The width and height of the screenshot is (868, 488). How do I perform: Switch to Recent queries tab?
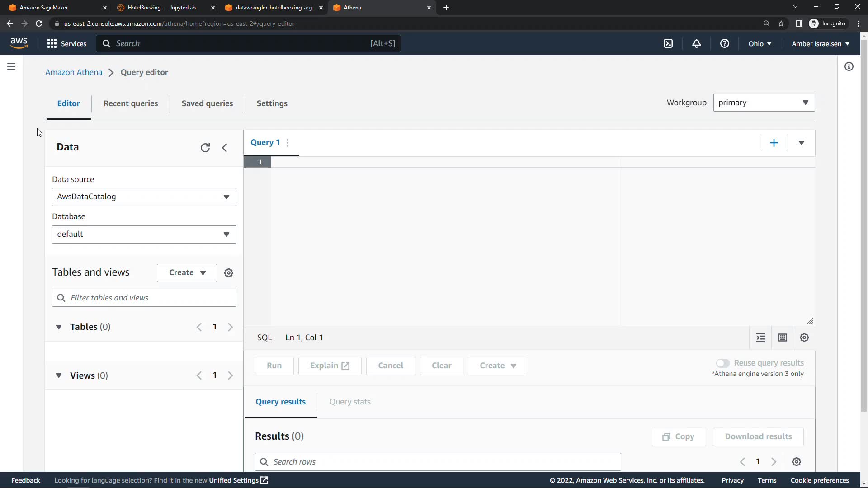pos(131,103)
